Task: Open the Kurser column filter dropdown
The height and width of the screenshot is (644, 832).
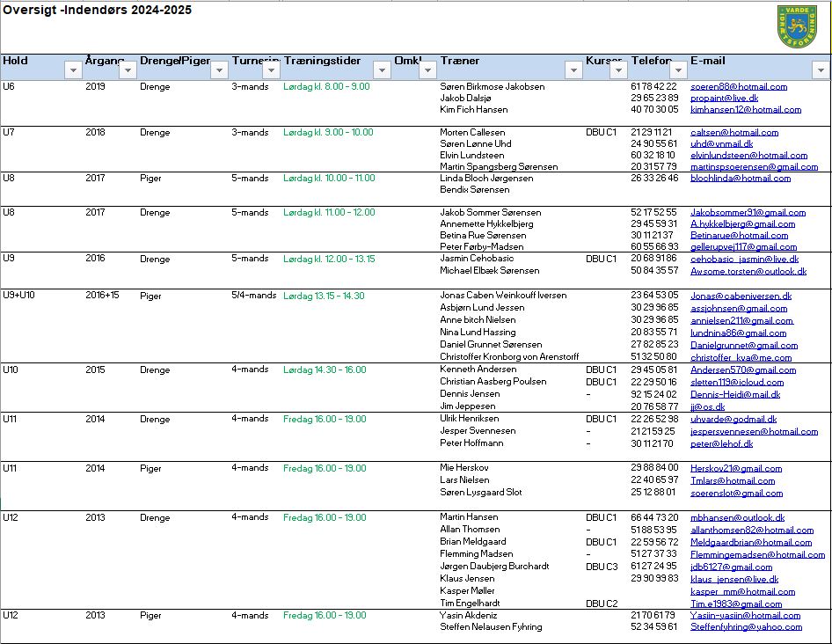Action: (x=618, y=70)
